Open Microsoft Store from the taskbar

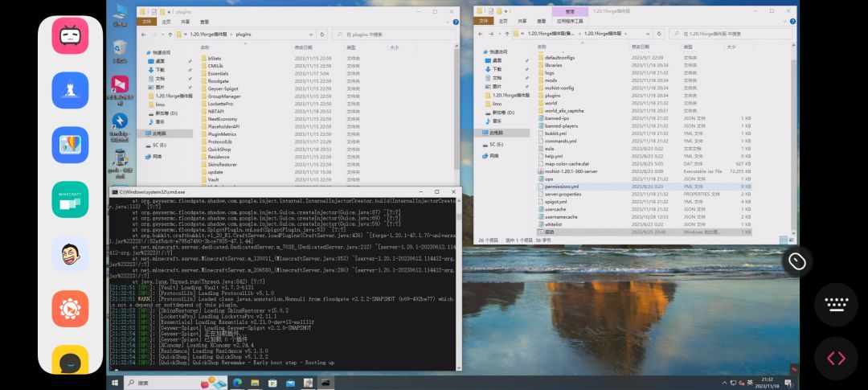click(x=273, y=383)
